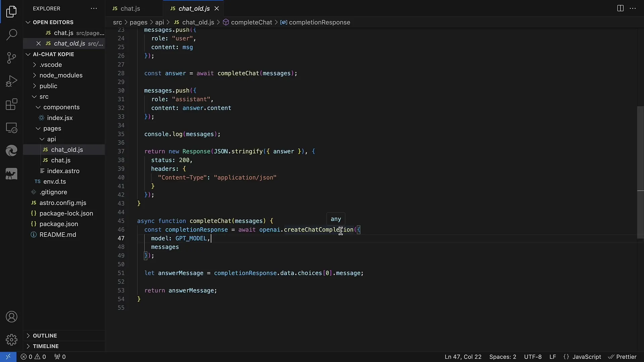
Task: Click the editor vertical scrollbar thumb
Action: [640, 172]
